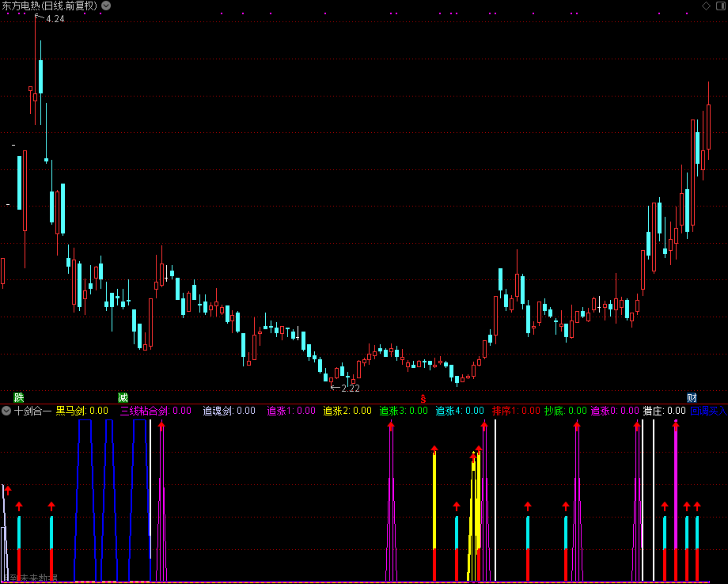The image size is (728, 584).
Task: Click the blue 财 marker badge
Action: click(x=692, y=397)
